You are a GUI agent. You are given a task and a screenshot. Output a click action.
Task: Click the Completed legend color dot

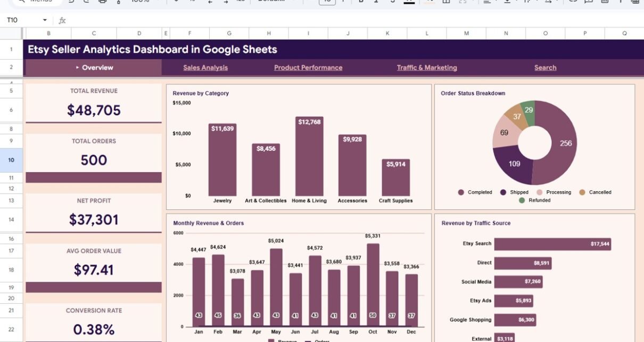[461, 192]
